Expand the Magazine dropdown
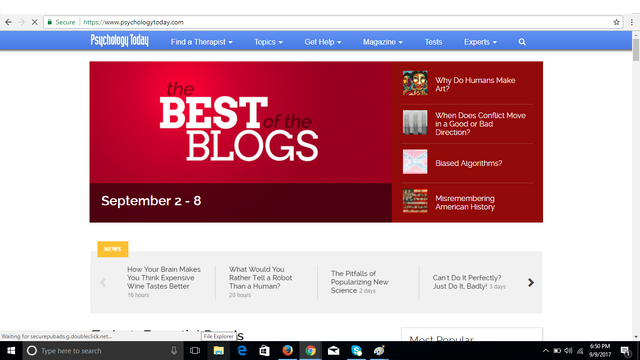Viewport: 640px width, 360px height. click(382, 42)
